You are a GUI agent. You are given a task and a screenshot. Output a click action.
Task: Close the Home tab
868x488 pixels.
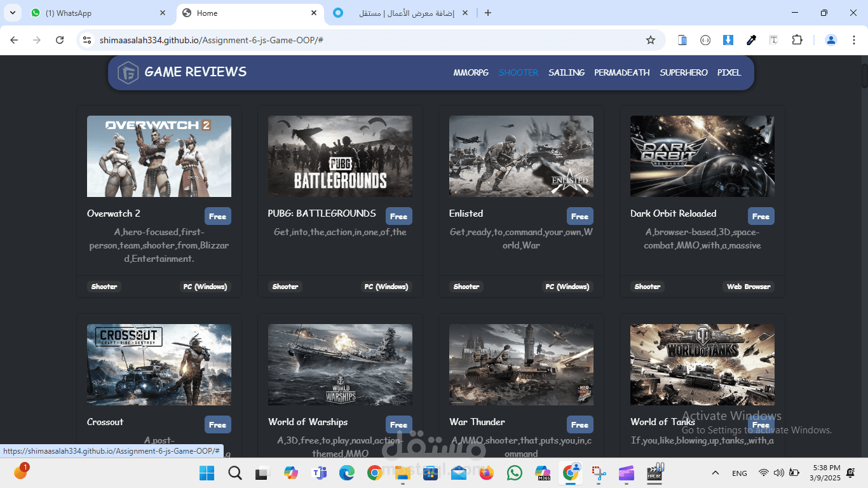[314, 13]
